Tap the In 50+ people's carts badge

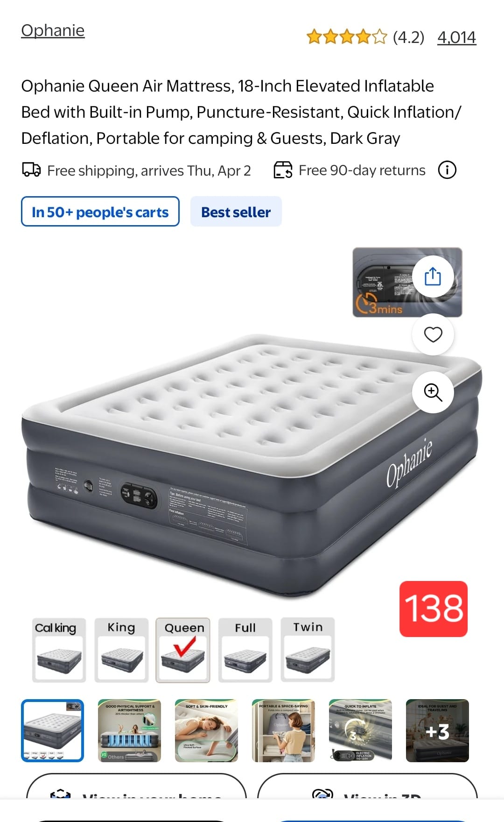point(100,212)
